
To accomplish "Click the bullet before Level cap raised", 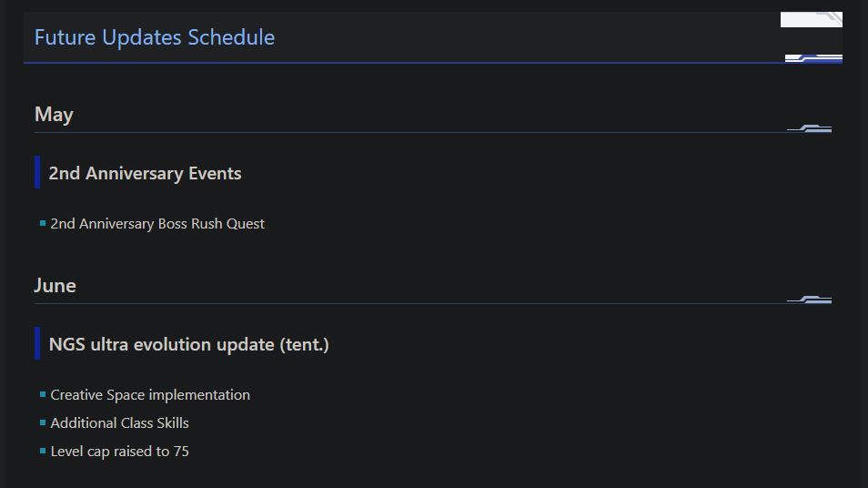I will 43,451.
